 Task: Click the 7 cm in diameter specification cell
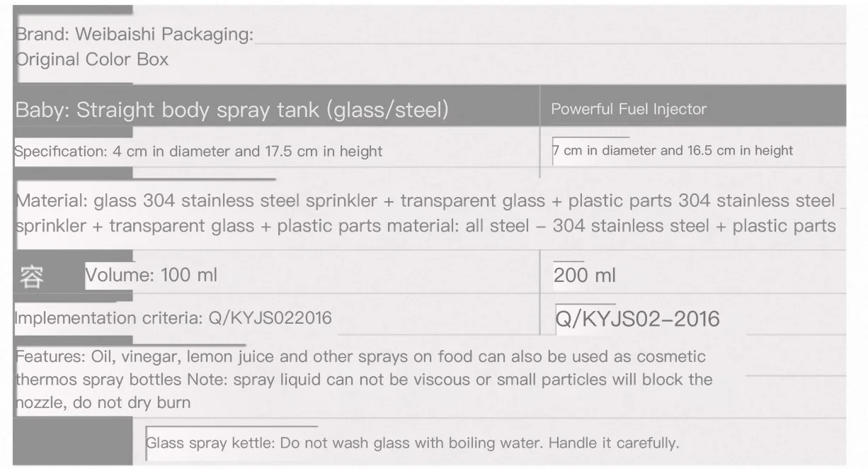pos(673,150)
